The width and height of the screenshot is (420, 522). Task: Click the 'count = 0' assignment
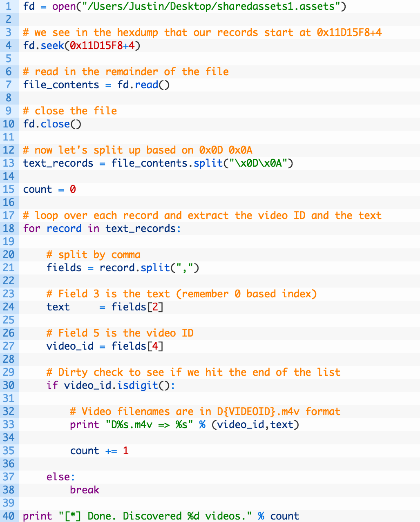pos(49,190)
